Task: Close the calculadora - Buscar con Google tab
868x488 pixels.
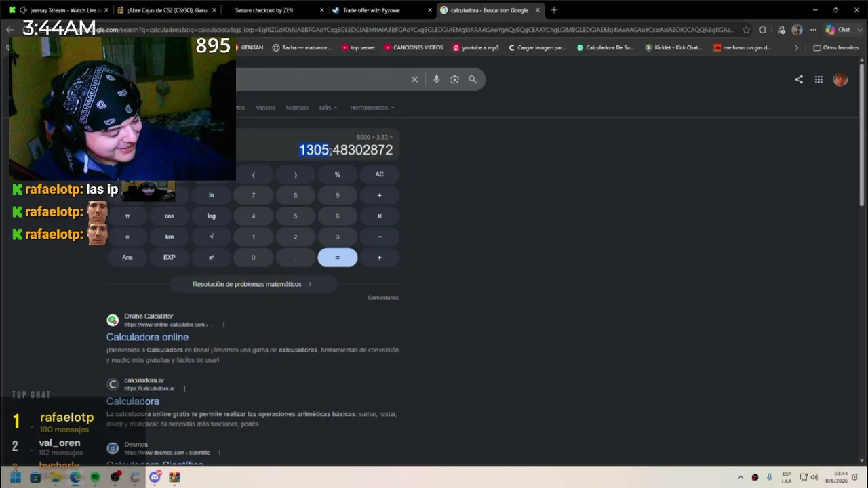Action: 538,10
